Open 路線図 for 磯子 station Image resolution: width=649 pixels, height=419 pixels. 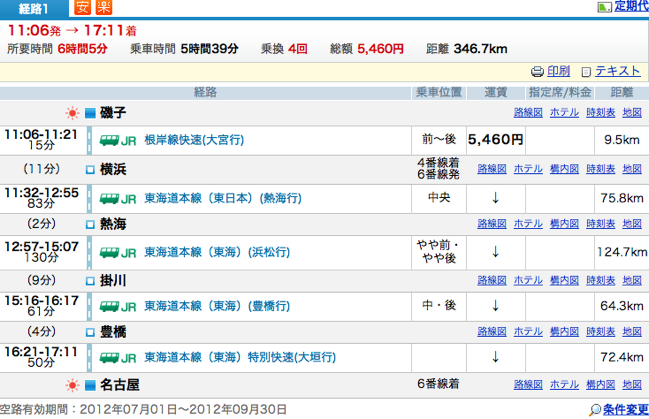click(527, 112)
